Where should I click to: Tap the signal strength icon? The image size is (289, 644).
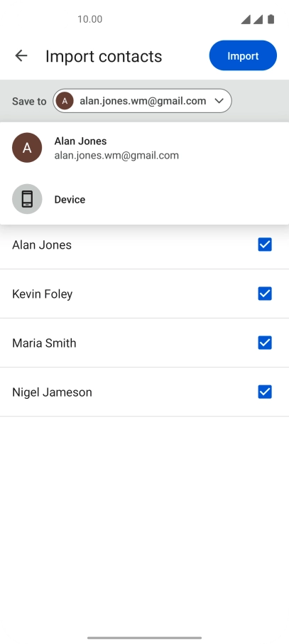251,19
